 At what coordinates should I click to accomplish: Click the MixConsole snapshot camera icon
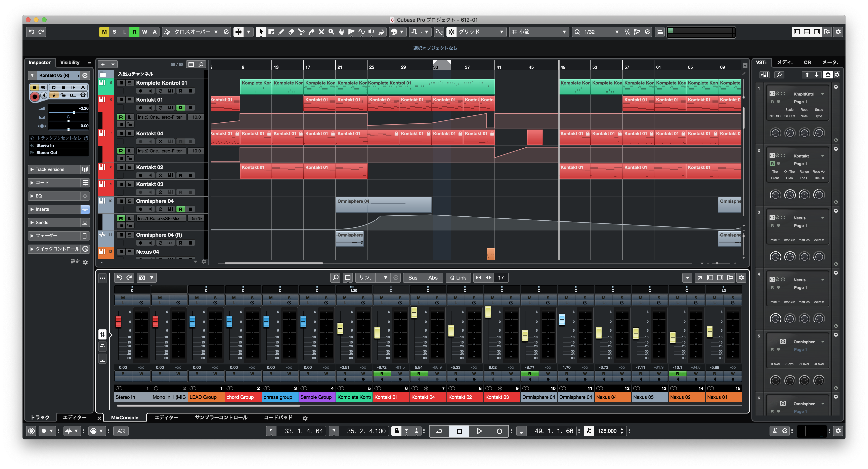142,278
